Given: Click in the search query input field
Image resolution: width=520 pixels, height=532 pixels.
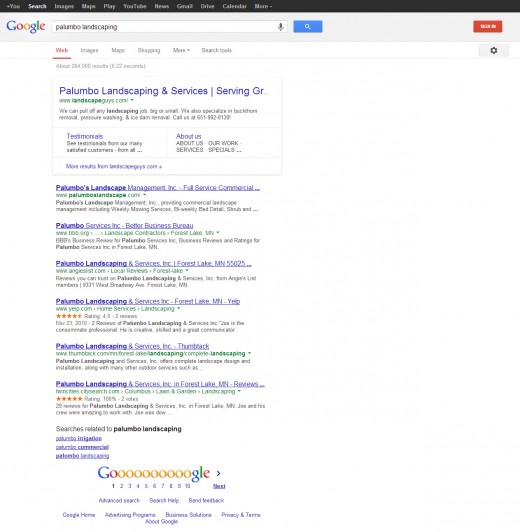Looking at the screenshot, I should 165,27.
